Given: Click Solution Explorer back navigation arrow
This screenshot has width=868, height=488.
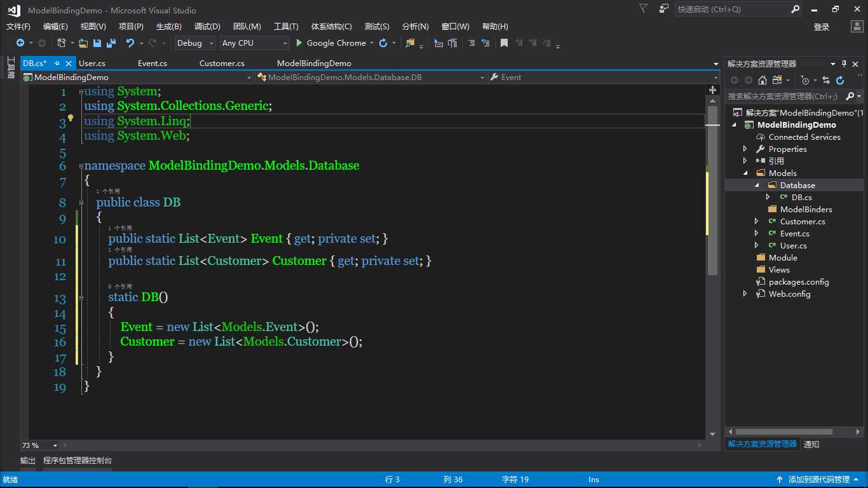Looking at the screenshot, I should (x=735, y=80).
